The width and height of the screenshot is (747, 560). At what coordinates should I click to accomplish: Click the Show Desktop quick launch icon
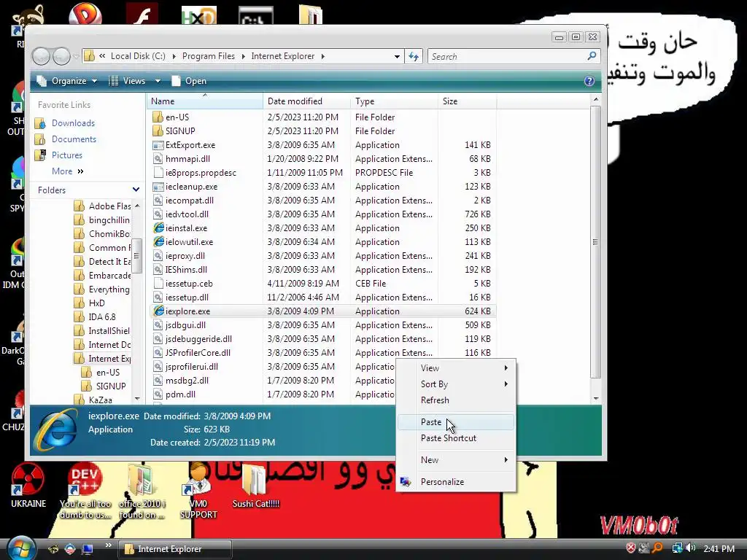88,549
